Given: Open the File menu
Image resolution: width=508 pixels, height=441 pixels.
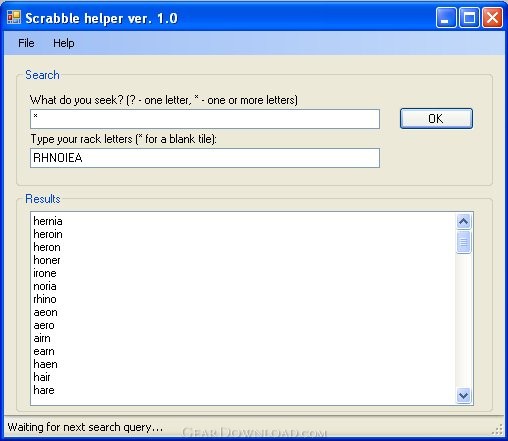Looking at the screenshot, I should pyautogui.click(x=26, y=43).
